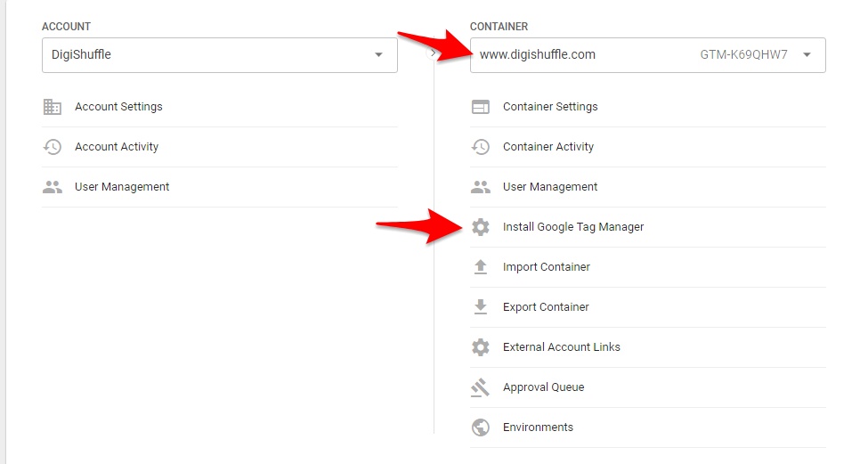Open User Management under Container
Viewport: 868px width, 464px height.
tap(648, 187)
